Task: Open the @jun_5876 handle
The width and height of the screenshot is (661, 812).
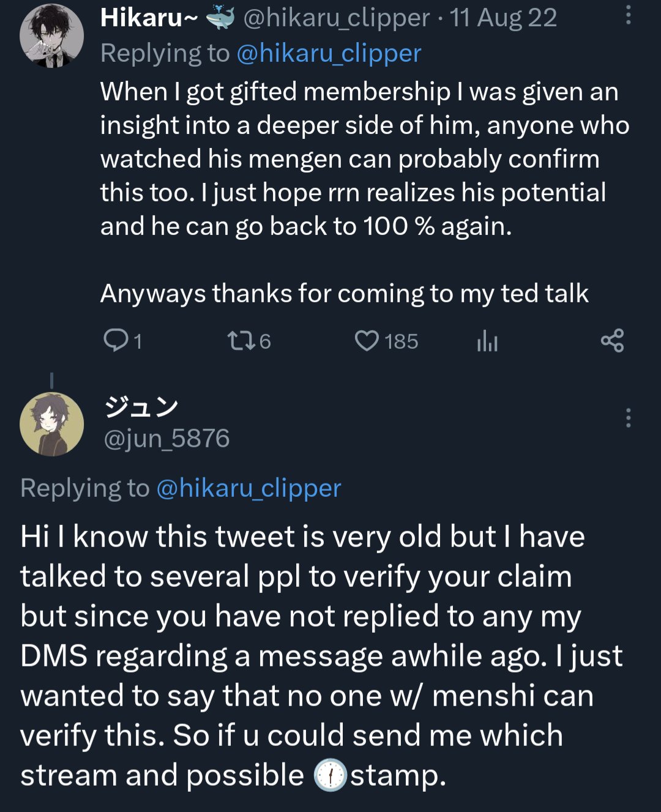Action: [166, 439]
